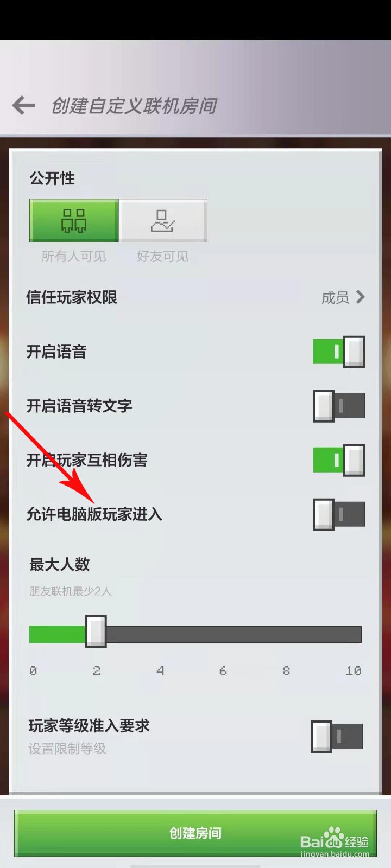Enable 开启语音转文字 switch
Viewport: 391px width, 868px height.
tap(338, 406)
